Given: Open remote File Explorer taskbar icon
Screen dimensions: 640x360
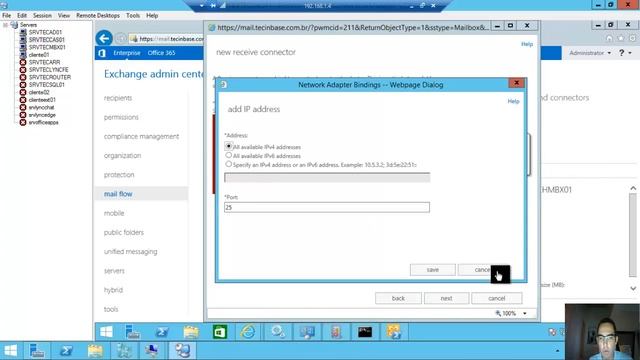Looking at the screenshot, I should click(x=191, y=332).
